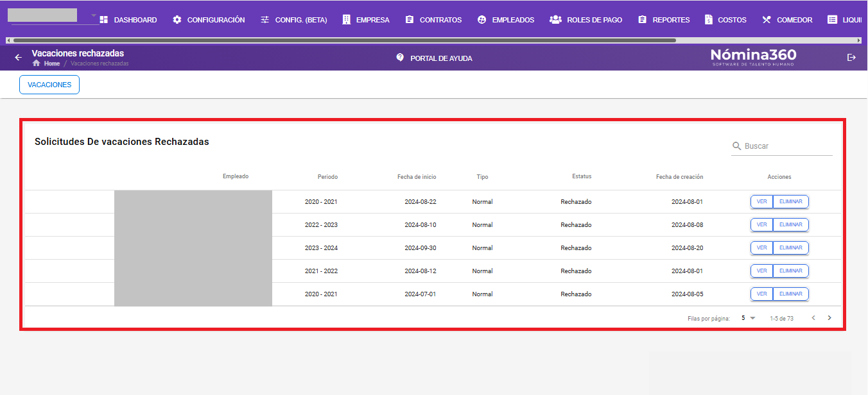Open the EMPRESA menu
868x395 pixels.
(373, 20)
